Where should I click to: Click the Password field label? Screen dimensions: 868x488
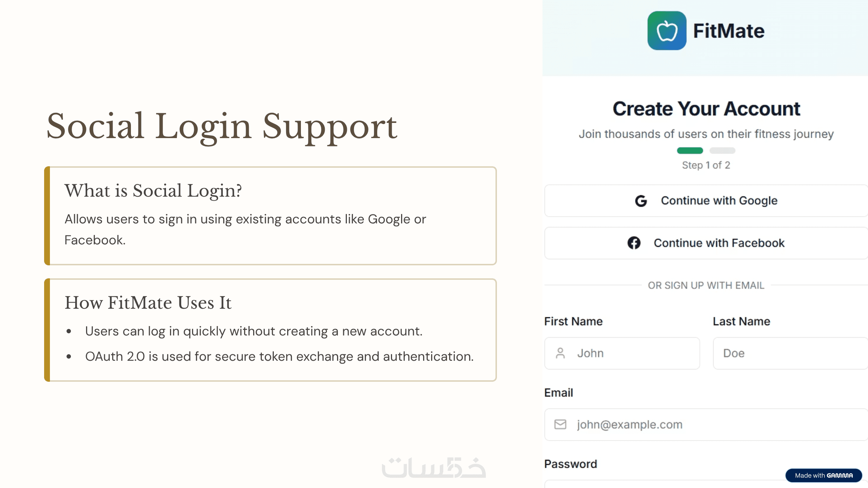pyautogui.click(x=570, y=464)
